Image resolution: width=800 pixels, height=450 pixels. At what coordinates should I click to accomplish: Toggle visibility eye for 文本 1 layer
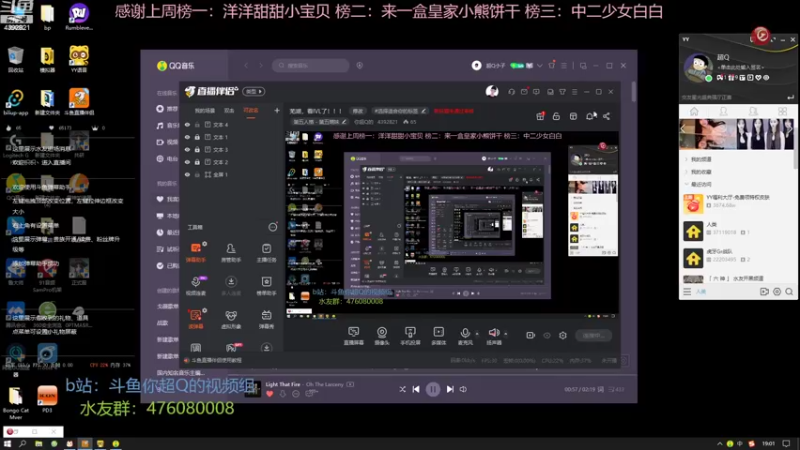[188, 137]
